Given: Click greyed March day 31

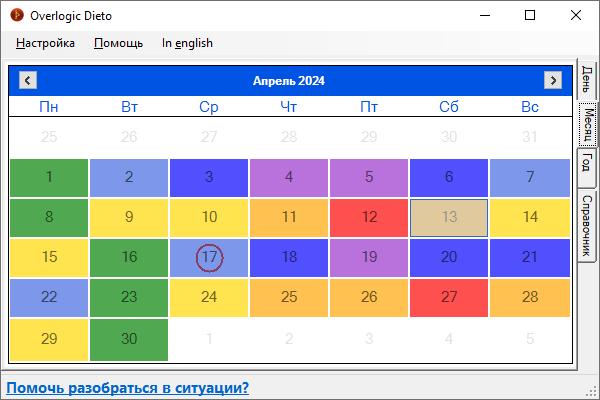Looking at the screenshot, I should 530,137.
